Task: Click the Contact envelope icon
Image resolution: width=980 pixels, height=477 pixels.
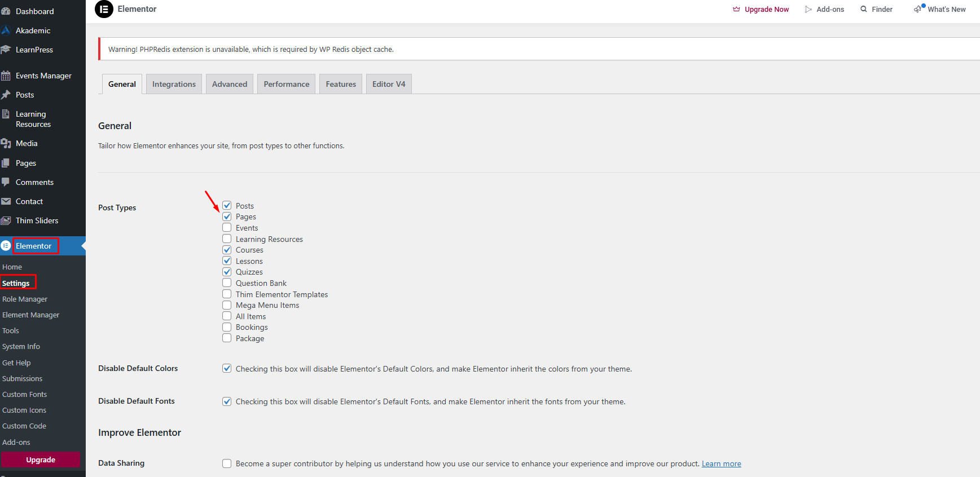Action: tap(6, 201)
